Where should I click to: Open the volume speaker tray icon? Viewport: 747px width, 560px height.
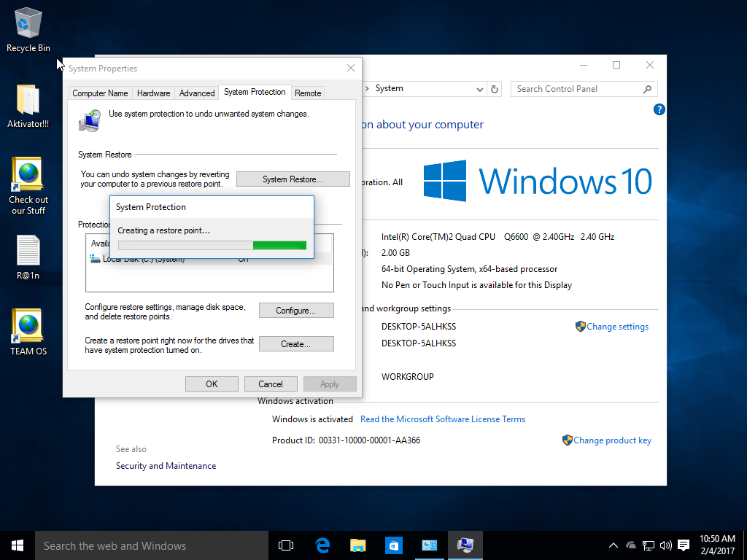coord(665,545)
